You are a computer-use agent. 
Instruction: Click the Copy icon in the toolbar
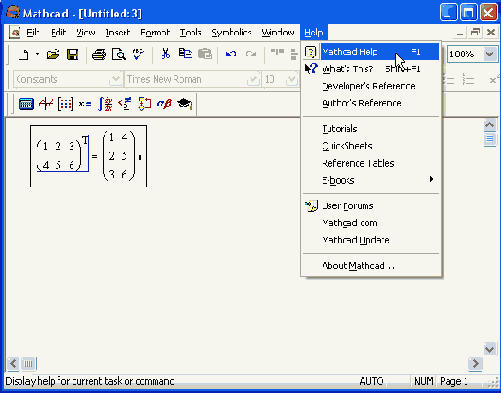pyautogui.click(x=185, y=54)
